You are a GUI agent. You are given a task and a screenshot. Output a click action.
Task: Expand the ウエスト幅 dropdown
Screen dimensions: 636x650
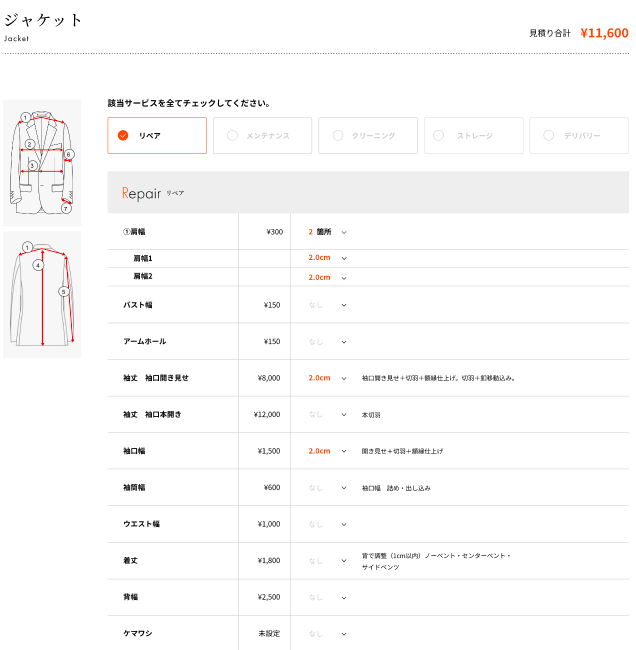click(328, 524)
